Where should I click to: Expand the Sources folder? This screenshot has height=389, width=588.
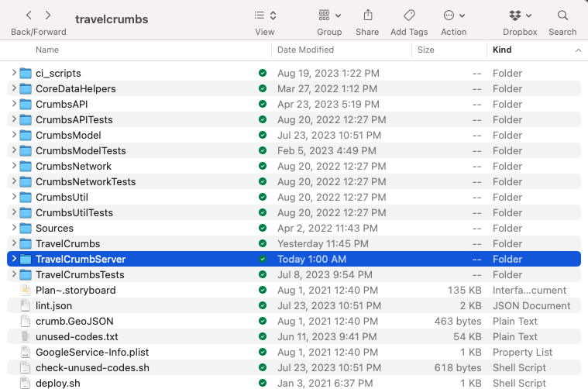coord(14,228)
